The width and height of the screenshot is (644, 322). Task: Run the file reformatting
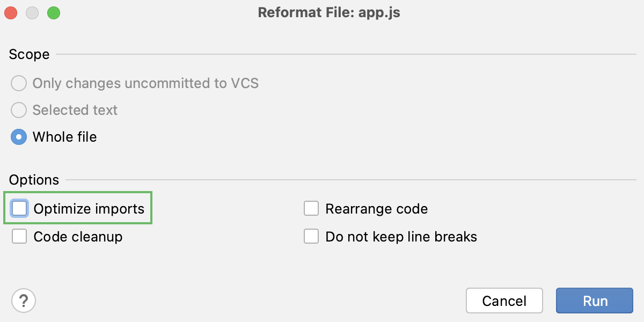(595, 301)
